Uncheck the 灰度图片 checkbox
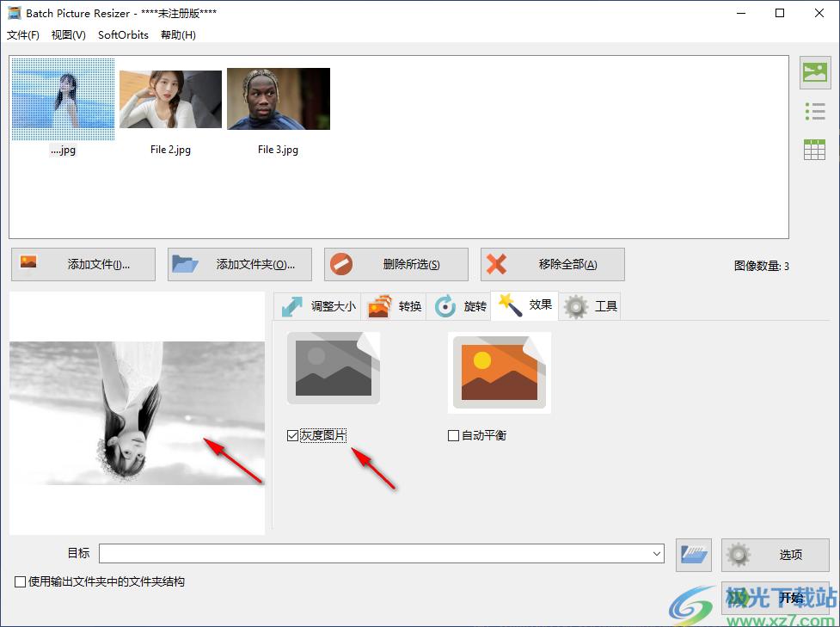The image size is (840, 627). [293, 436]
